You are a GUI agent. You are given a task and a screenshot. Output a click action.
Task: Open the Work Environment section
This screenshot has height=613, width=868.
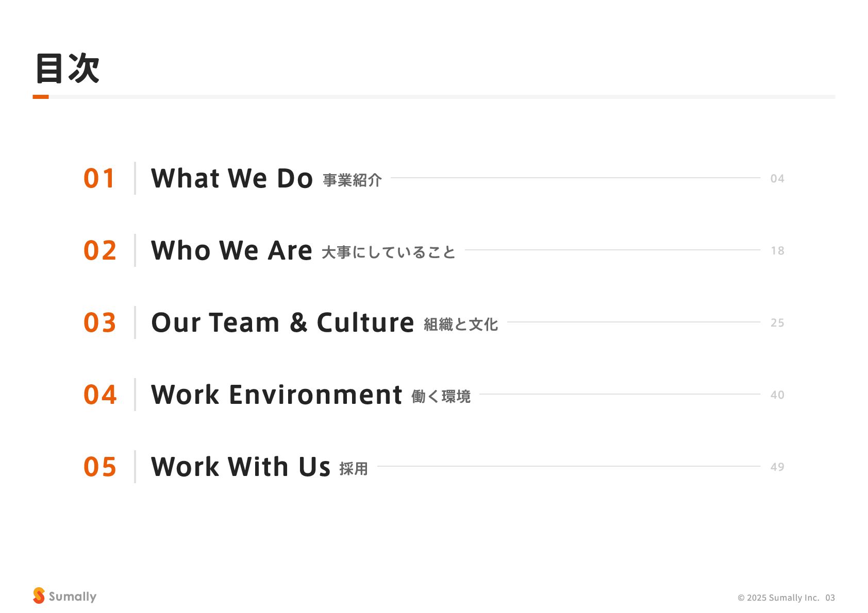point(276,395)
